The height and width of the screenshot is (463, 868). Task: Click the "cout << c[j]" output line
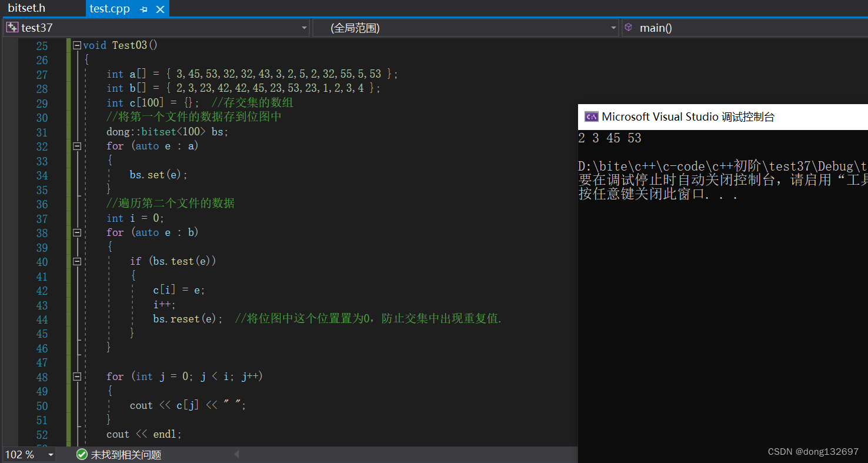(x=188, y=405)
